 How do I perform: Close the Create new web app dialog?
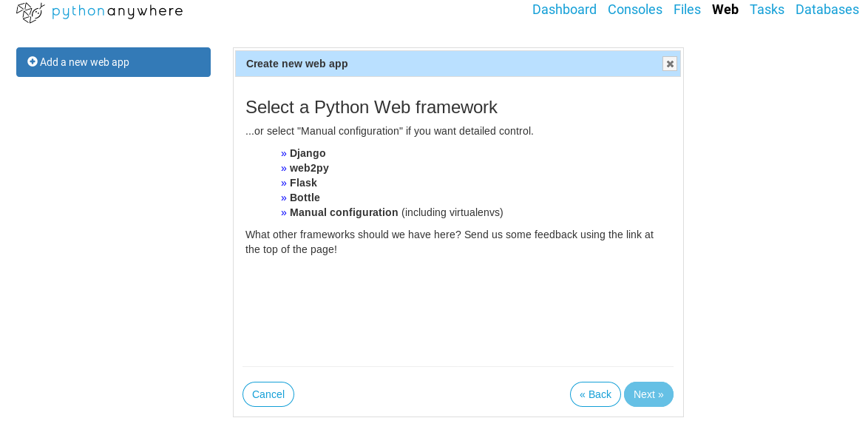[x=670, y=64]
